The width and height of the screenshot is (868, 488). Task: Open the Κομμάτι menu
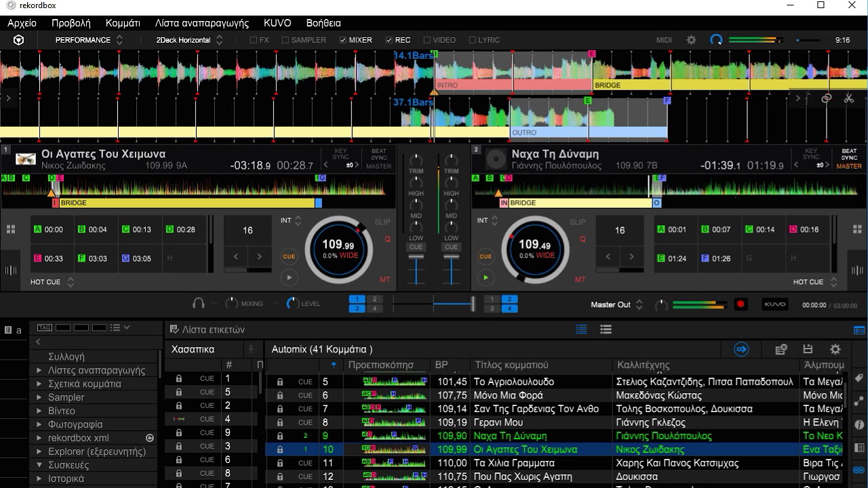pyautogui.click(x=123, y=23)
